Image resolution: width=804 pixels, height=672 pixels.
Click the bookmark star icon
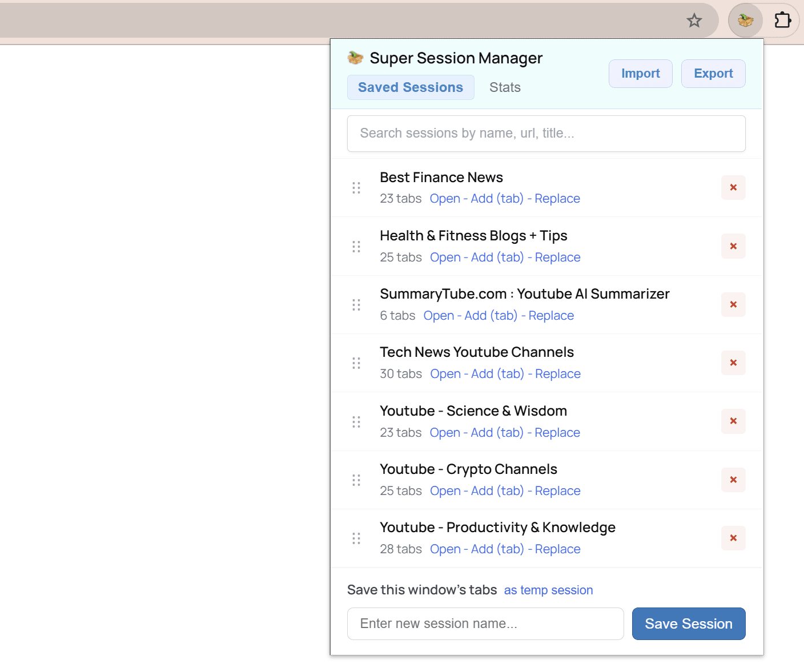coord(694,20)
